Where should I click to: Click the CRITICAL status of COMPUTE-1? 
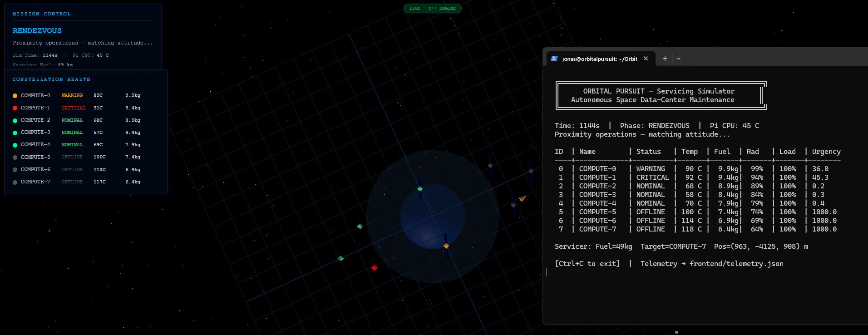pyautogui.click(x=74, y=108)
